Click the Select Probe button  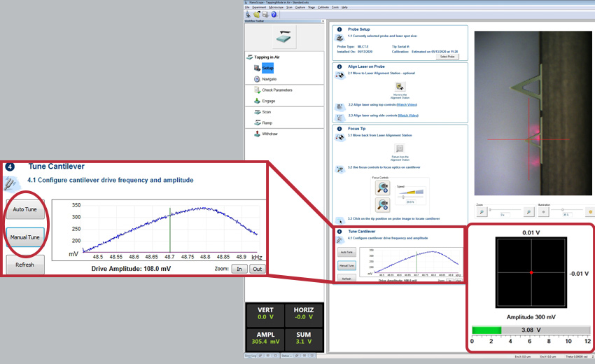tap(447, 57)
